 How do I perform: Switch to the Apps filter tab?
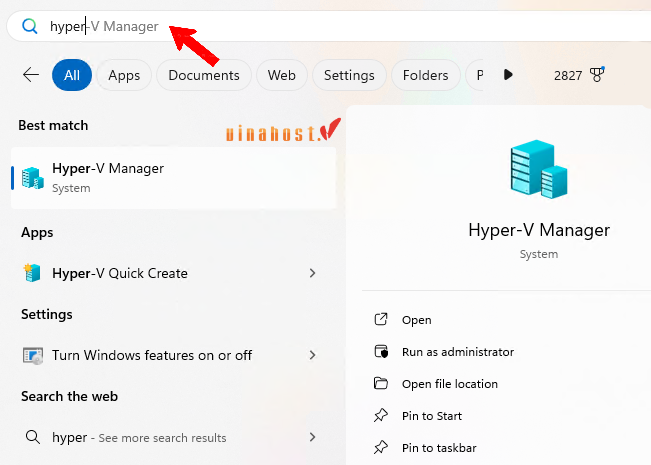pos(124,75)
